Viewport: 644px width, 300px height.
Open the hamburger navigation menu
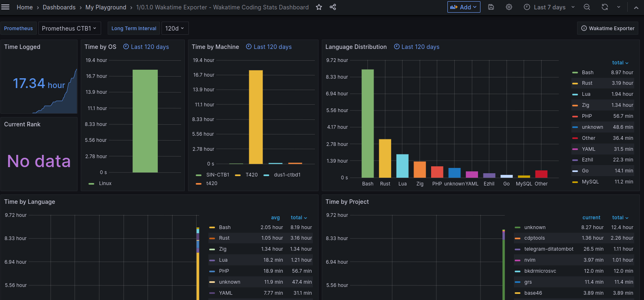(x=5, y=7)
